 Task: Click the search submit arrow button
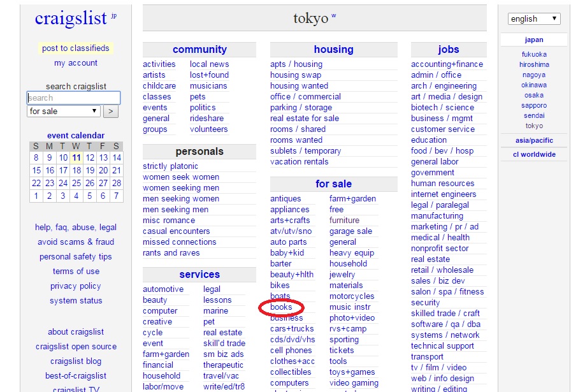(111, 112)
